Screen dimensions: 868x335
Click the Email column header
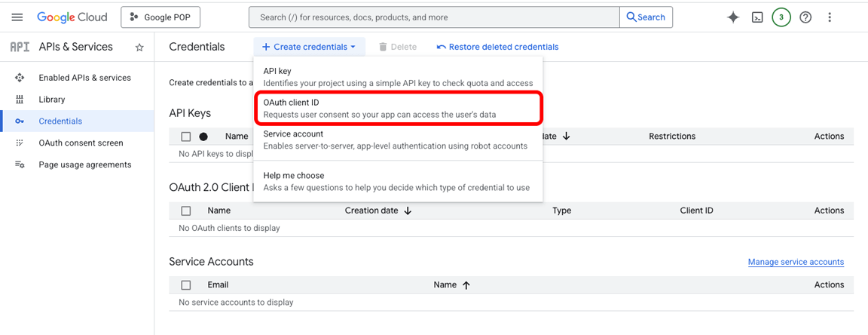click(x=218, y=284)
